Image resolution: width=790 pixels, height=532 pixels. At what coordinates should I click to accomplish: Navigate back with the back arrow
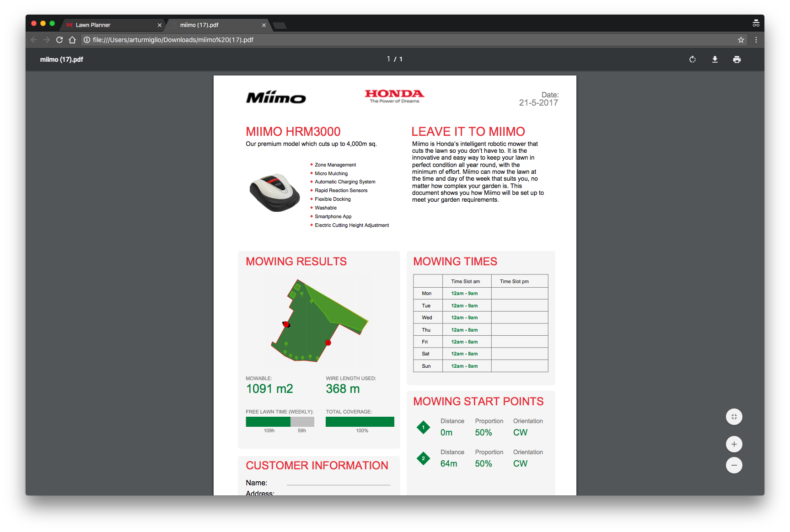tap(33, 40)
